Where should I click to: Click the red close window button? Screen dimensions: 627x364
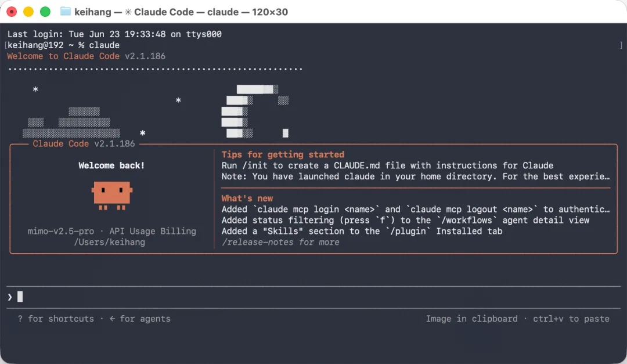coord(12,12)
